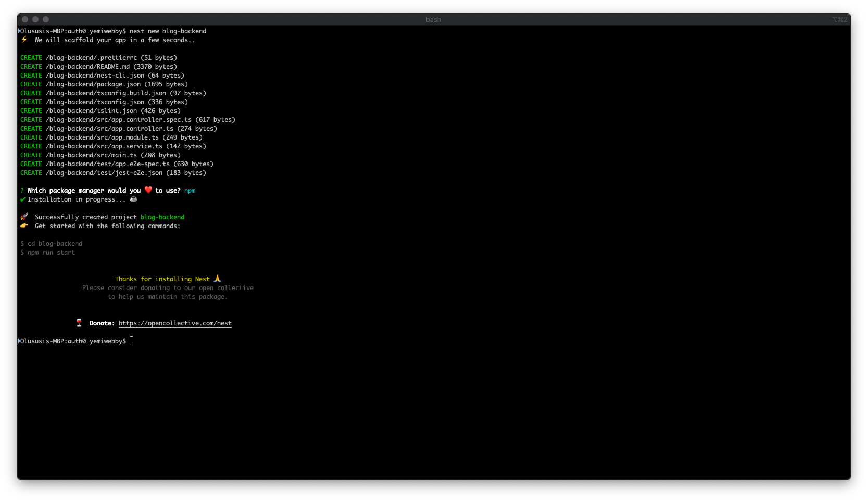Click the zoom button in title bar
The image size is (868, 501).
coord(46,19)
